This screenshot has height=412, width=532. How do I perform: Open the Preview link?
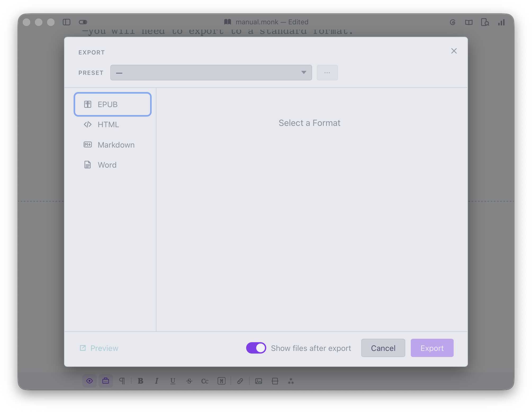point(99,348)
